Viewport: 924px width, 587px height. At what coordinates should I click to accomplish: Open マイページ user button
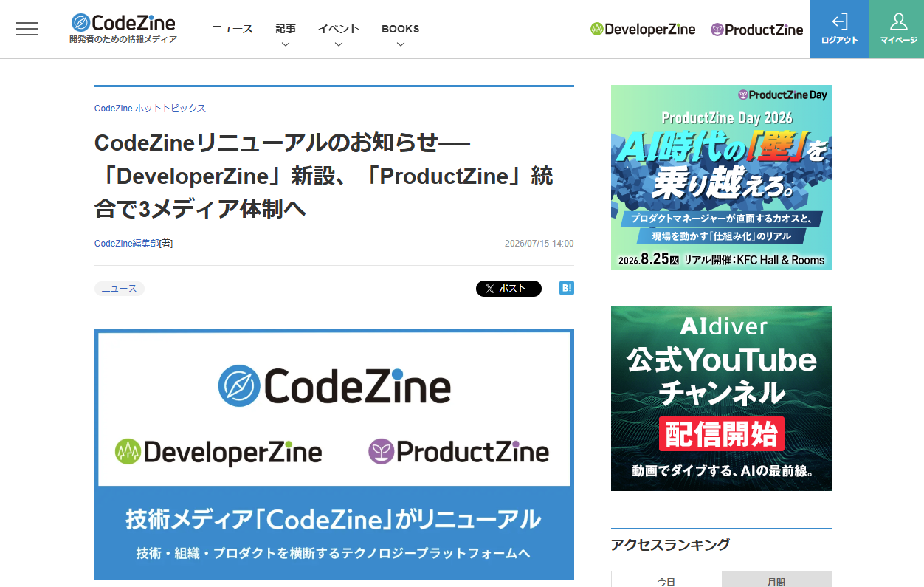(x=897, y=29)
